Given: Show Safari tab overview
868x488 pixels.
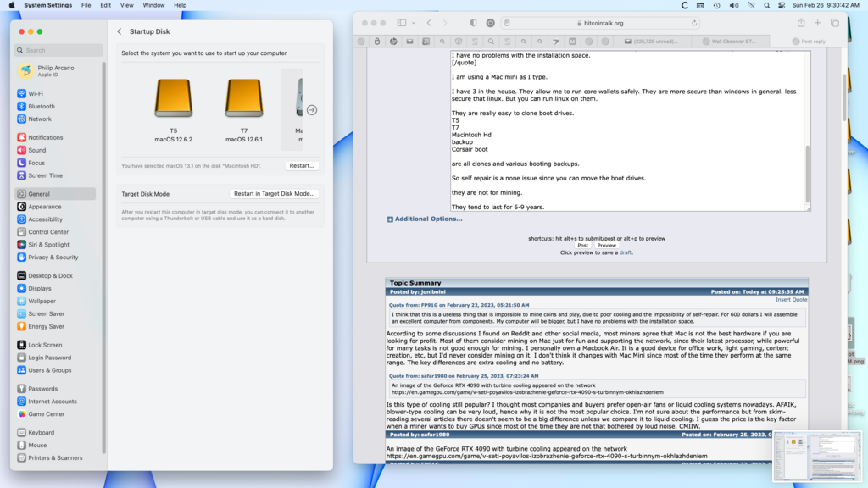Looking at the screenshot, I should 835,23.
